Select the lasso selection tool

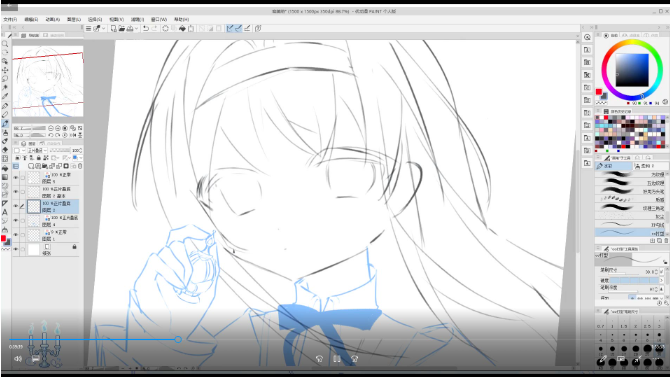pos(5,79)
